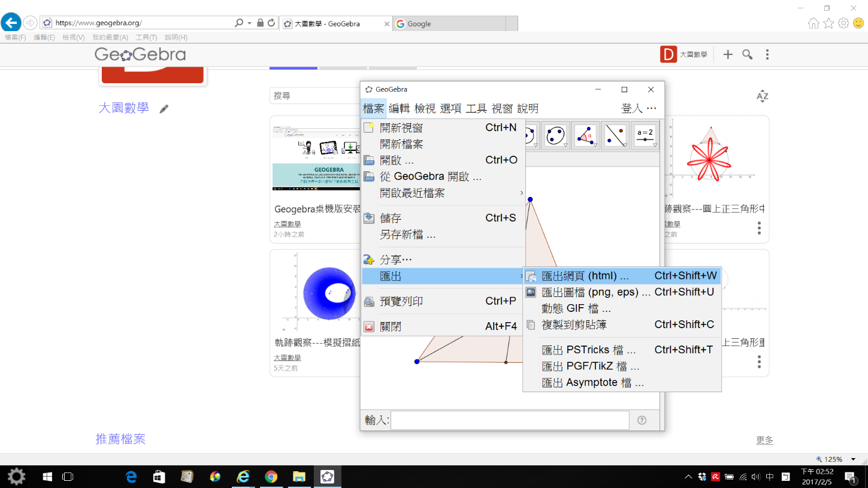Screen dimensions: 868x488
Task: Open the 大圜數學 profile name link
Action: [x=124, y=108]
